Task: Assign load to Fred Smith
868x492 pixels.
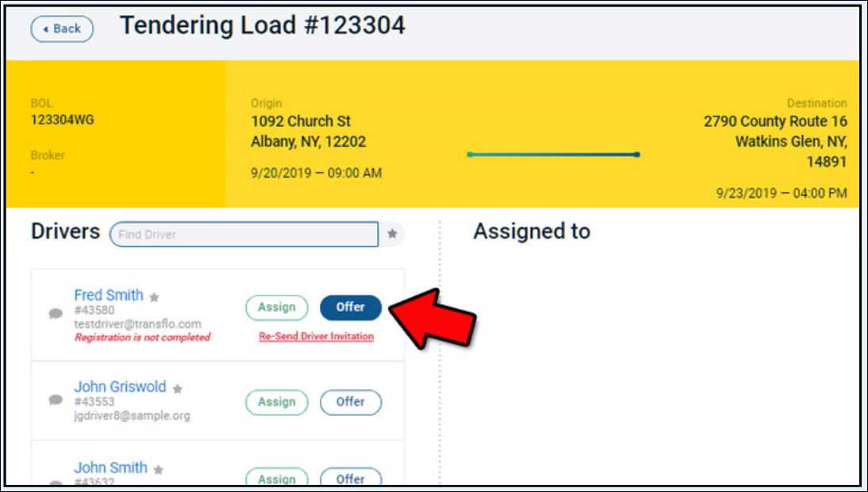Action: click(276, 307)
